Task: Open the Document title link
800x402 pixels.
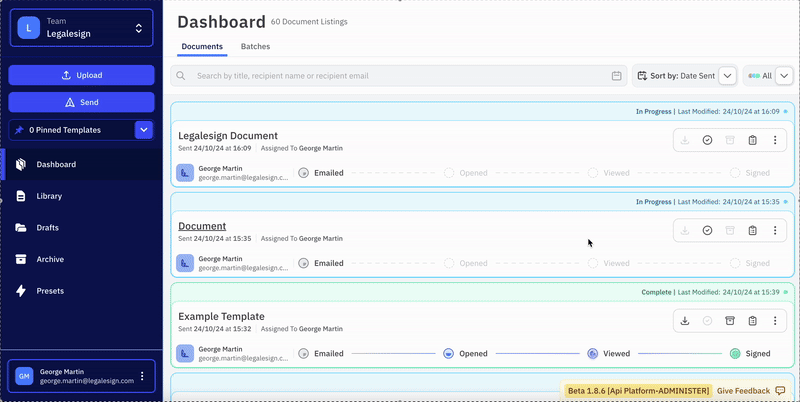Action: (202, 226)
